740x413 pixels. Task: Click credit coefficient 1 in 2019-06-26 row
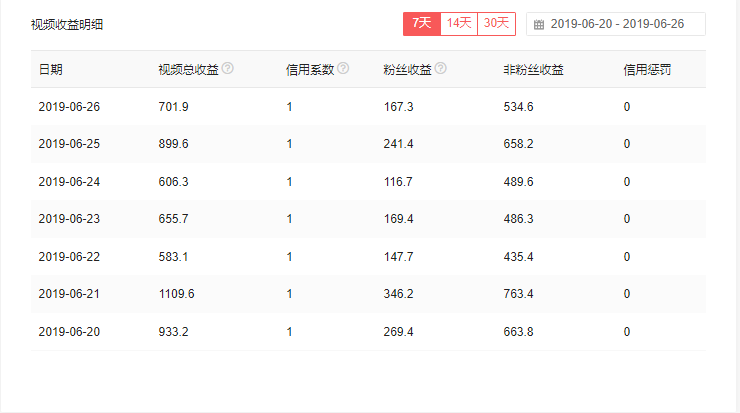289,107
